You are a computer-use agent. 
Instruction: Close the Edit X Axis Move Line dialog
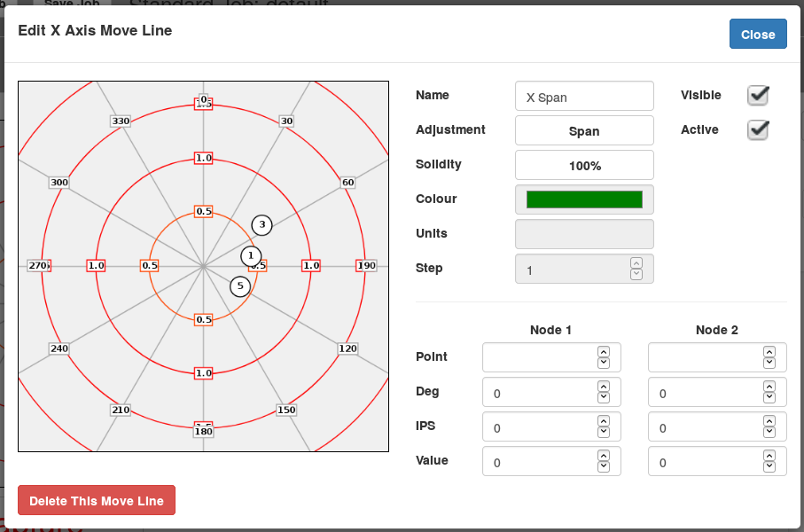[758, 34]
